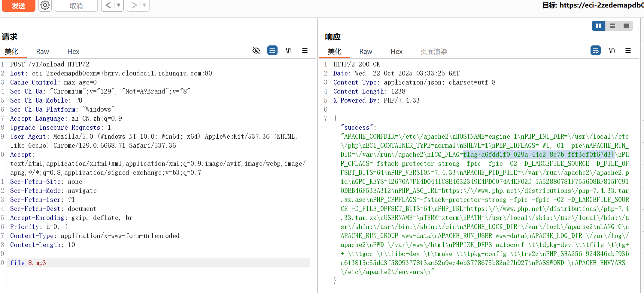Show non-printable \n characters in response
The height and width of the screenshot is (293, 644).
coord(612,50)
